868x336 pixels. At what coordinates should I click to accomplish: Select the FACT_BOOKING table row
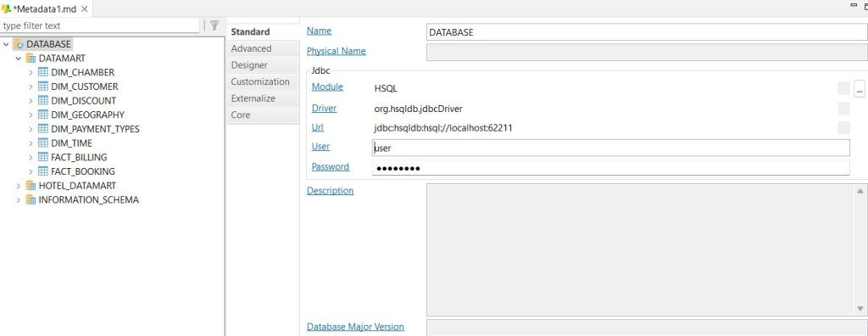tap(83, 171)
